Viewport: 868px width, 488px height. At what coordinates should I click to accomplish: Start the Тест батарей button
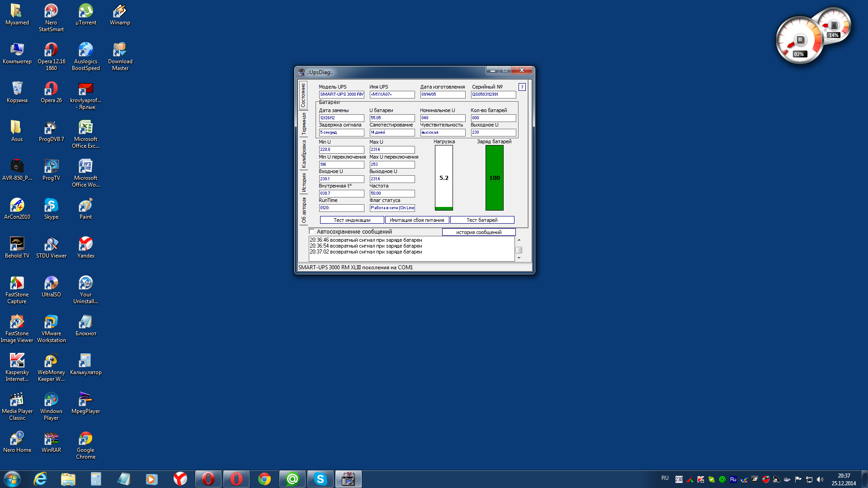482,220
